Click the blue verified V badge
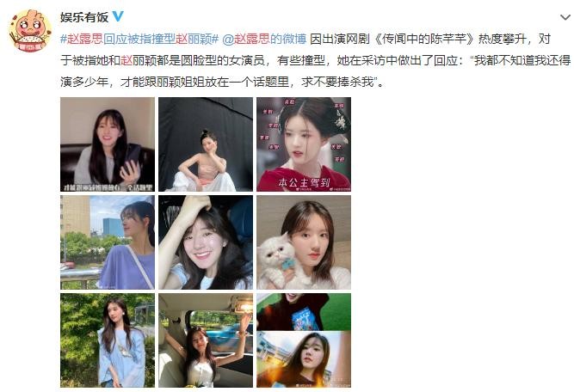 pyautogui.click(x=118, y=16)
